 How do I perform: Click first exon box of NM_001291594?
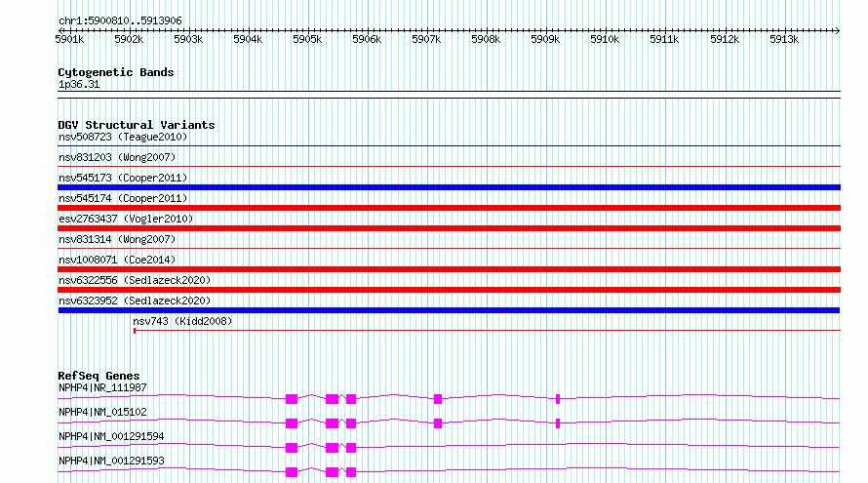coord(292,448)
